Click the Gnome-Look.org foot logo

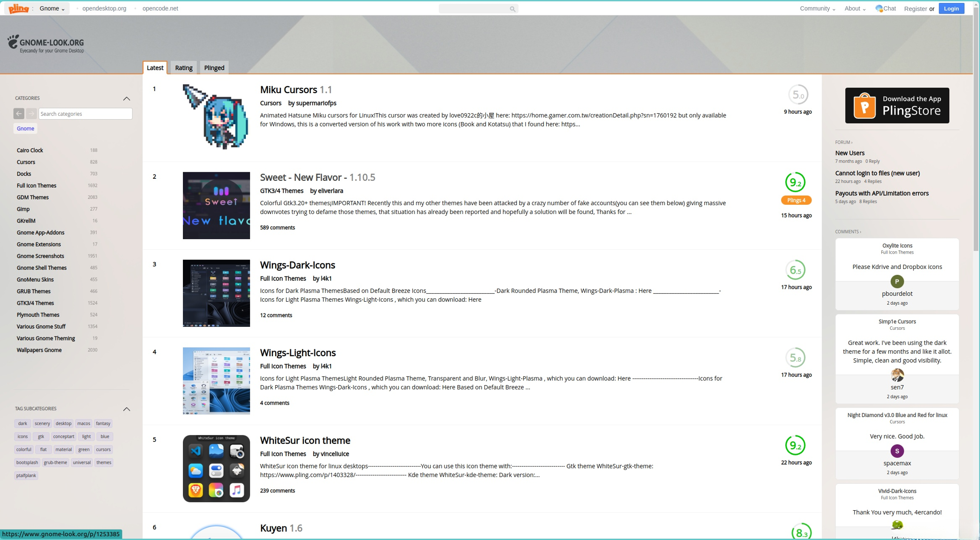click(13, 42)
